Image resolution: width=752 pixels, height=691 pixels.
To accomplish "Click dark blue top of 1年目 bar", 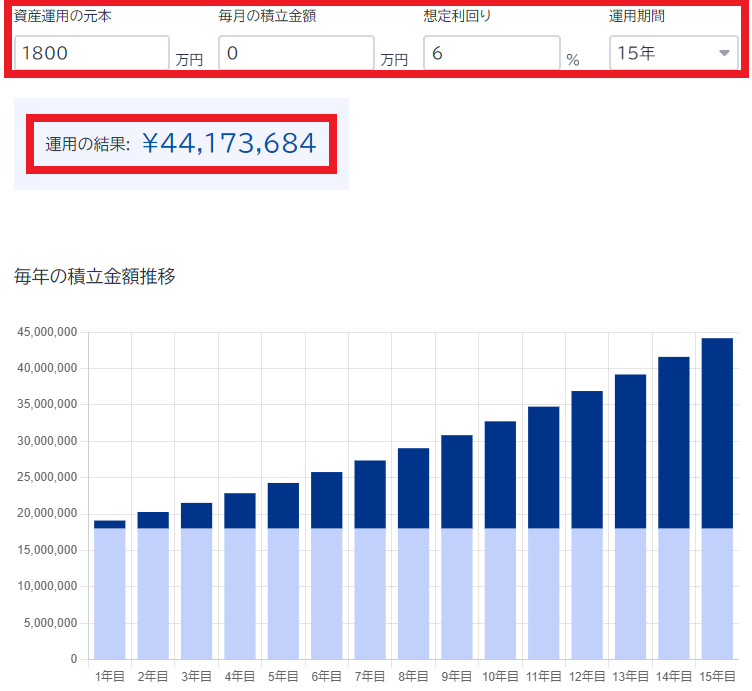I will click(110, 524).
